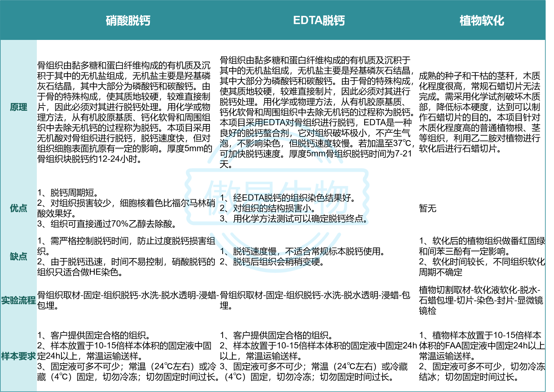Click 硝酸脱钙 '1、客户提供固定合格的组织。'

pos(94,335)
